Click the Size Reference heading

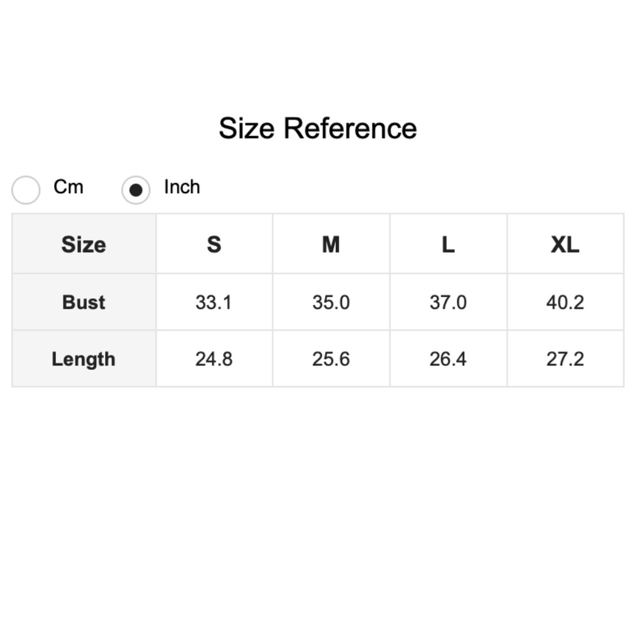(x=317, y=128)
